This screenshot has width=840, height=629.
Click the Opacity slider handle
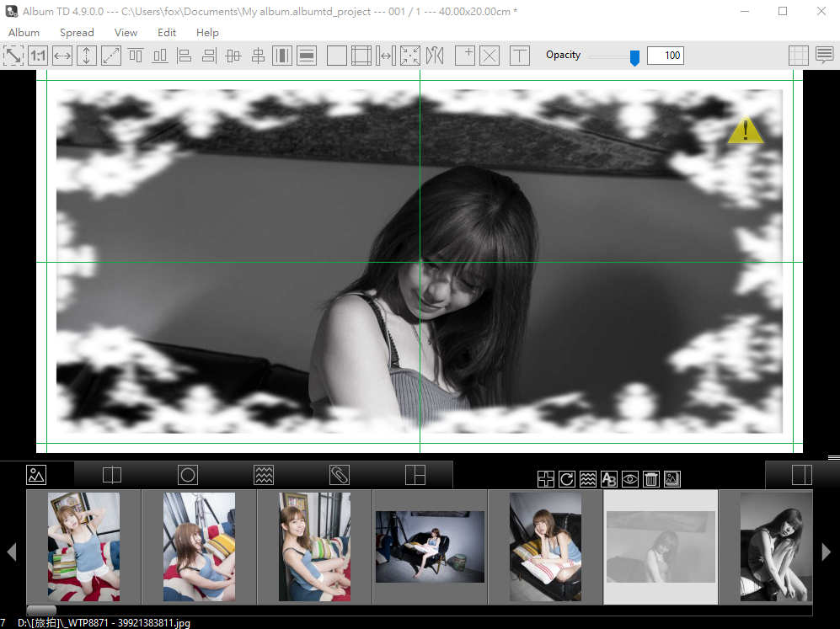pyautogui.click(x=634, y=57)
